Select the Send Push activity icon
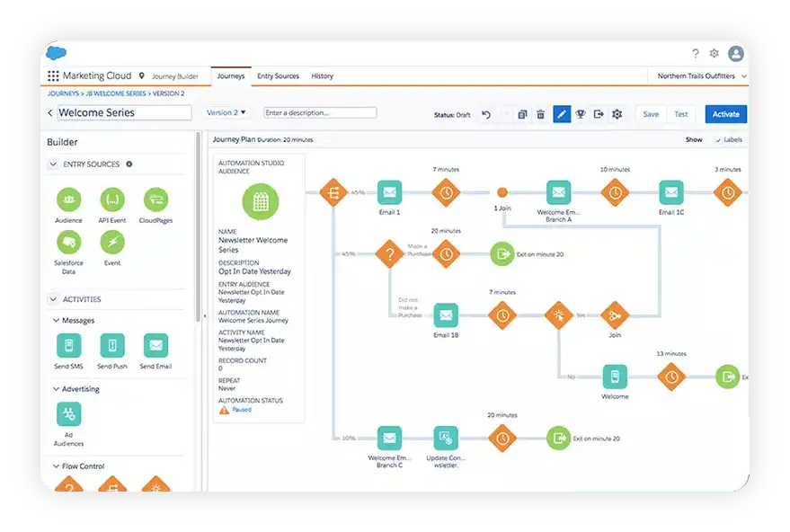Image resolution: width=790 pixels, height=532 pixels. tap(111, 346)
